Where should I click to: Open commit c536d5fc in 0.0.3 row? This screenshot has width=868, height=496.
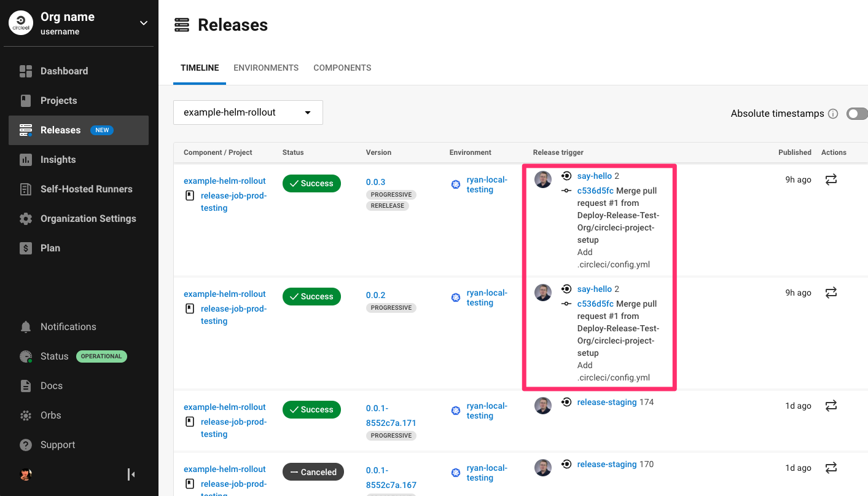595,191
